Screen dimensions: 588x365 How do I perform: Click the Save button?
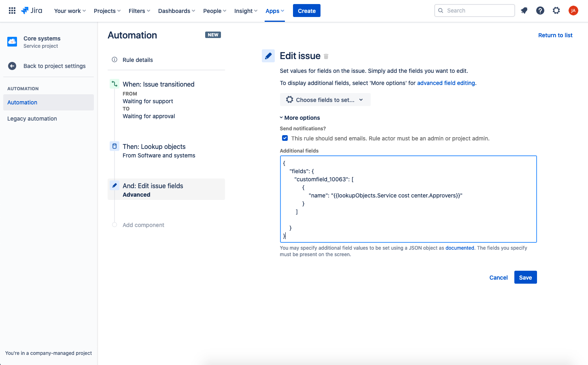[525, 277]
